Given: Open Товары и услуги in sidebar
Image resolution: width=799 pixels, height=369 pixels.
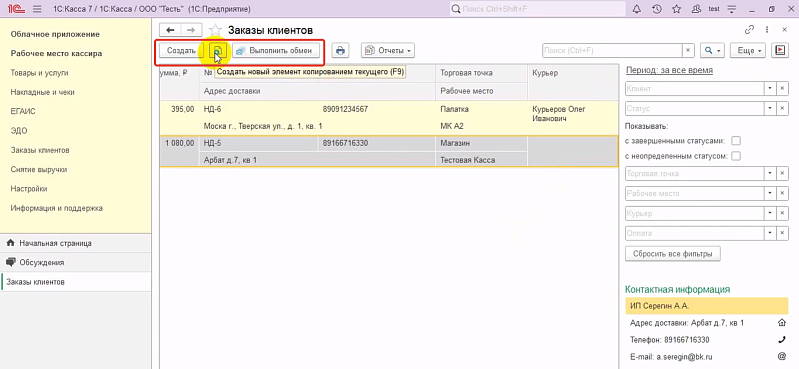Looking at the screenshot, I should click(x=39, y=73).
